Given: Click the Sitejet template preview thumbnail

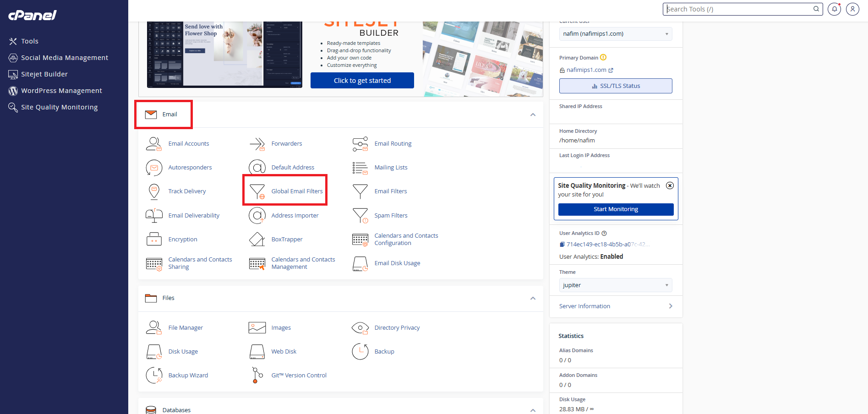Looking at the screenshot, I should pyautogui.click(x=224, y=54).
